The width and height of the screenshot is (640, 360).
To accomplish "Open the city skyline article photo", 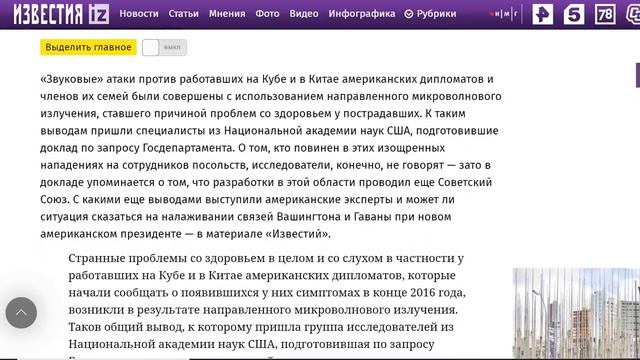I will pos(576,313).
